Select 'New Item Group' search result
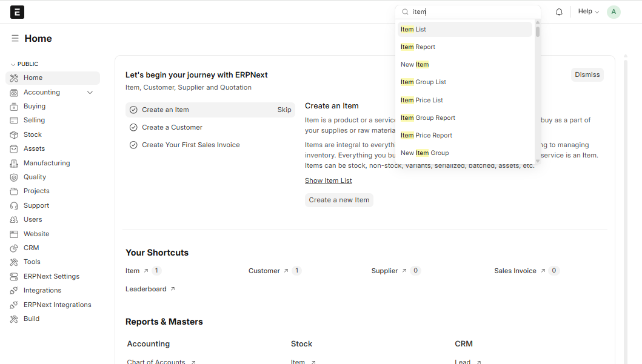 [465, 153]
